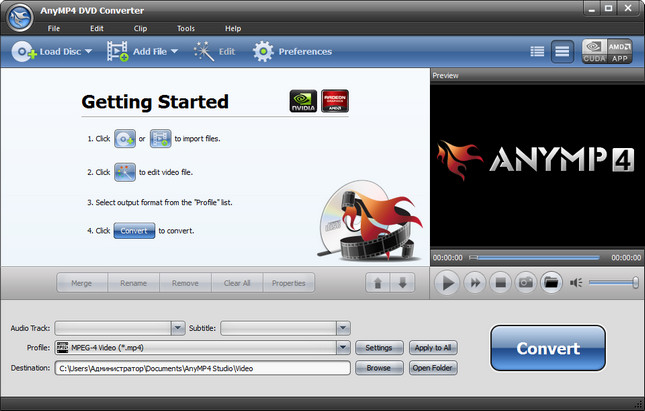Mute audio with the speaker icon
Viewport: 645px width, 411px height.
click(x=576, y=283)
